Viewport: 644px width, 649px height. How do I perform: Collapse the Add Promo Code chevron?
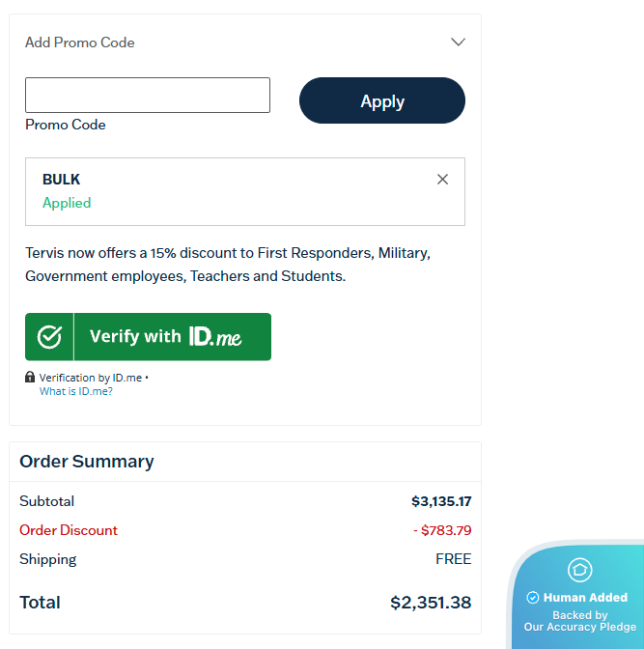point(458,42)
